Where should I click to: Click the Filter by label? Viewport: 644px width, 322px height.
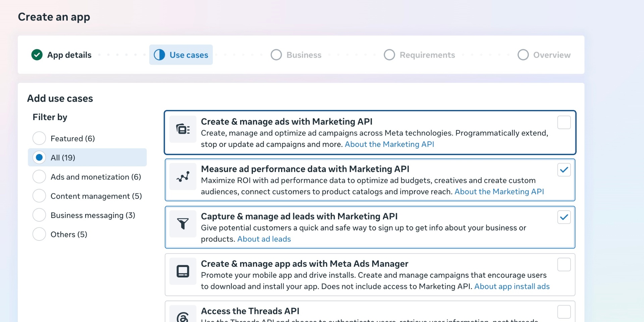50,117
